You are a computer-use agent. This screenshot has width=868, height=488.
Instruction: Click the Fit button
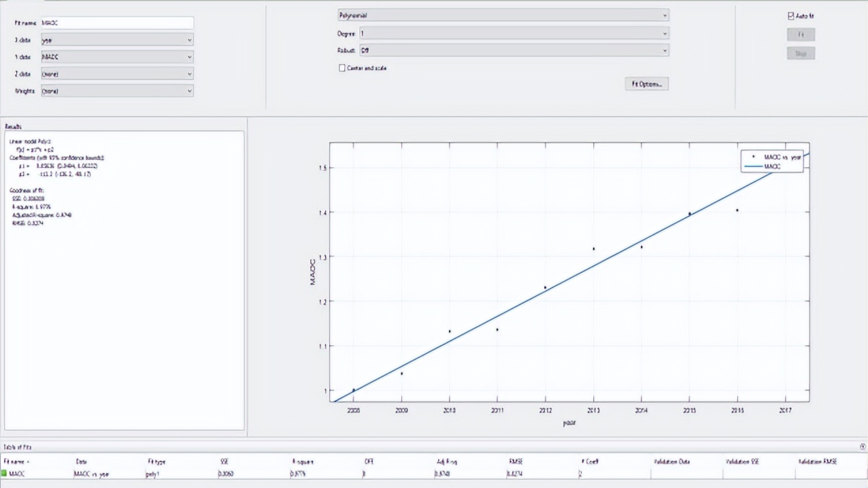point(801,35)
